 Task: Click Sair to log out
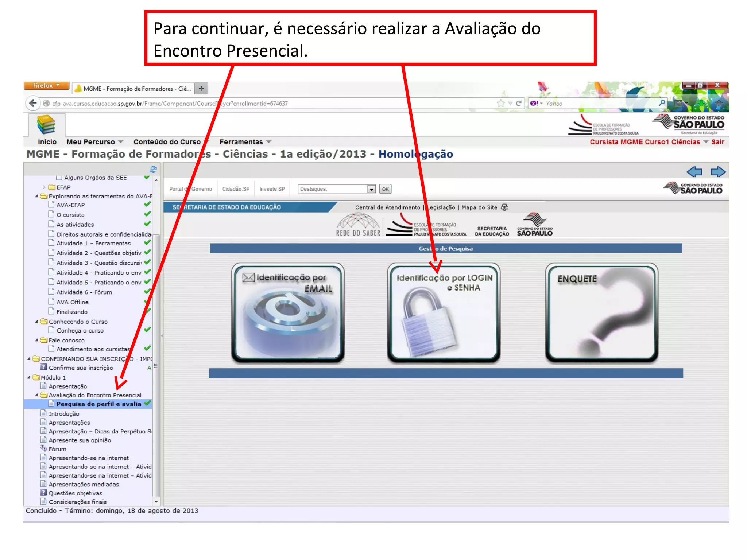point(717,142)
